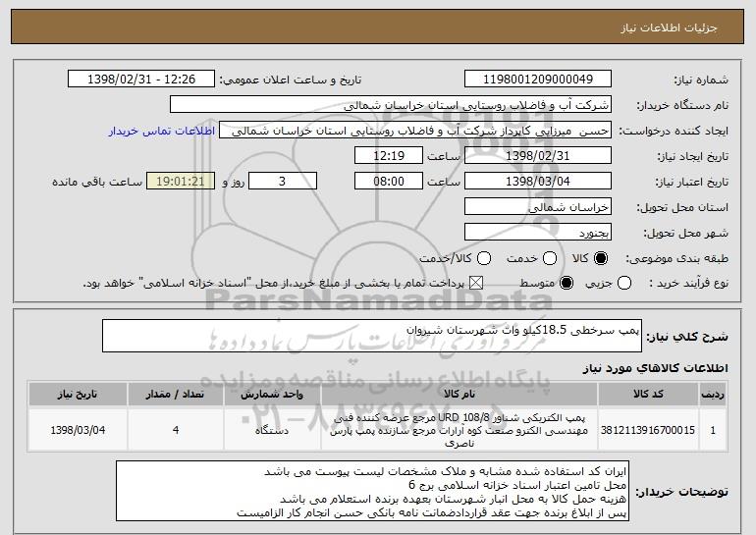The width and height of the screenshot is (756, 535).
Task: Click the need number field 1198001209000049
Action: click(x=538, y=80)
